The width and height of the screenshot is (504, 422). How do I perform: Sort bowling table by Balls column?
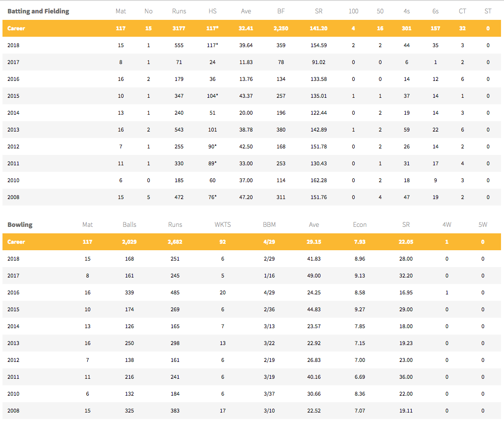pyautogui.click(x=129, y=224)
